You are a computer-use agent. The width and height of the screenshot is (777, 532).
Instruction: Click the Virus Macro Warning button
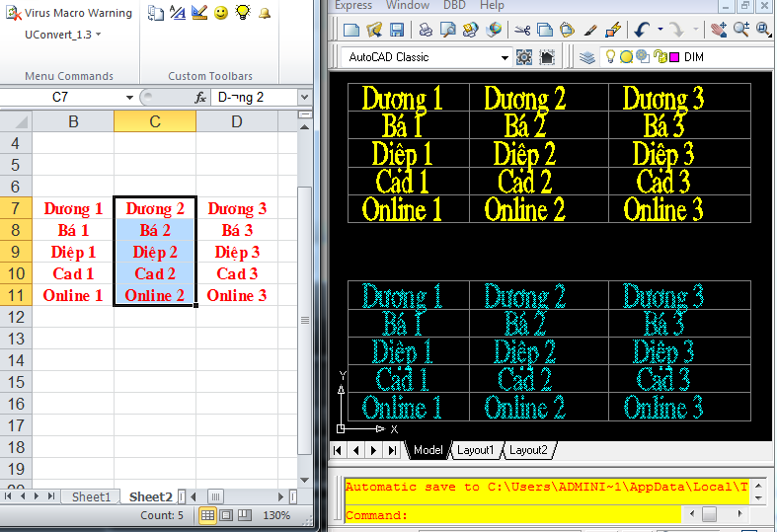click(x=69, y=13)
